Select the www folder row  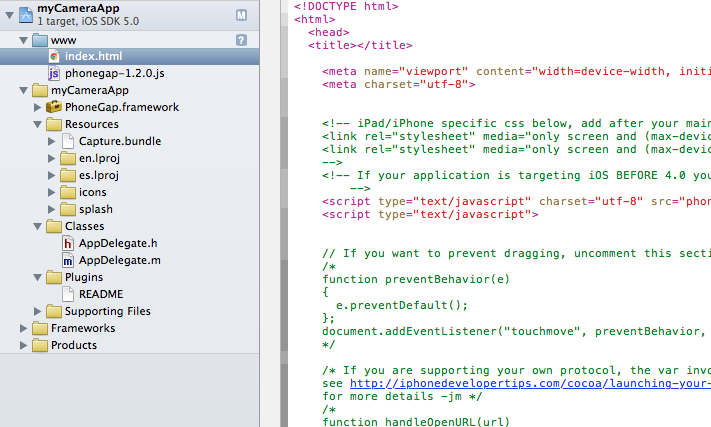pyautogui.click(x=130, y=40)
